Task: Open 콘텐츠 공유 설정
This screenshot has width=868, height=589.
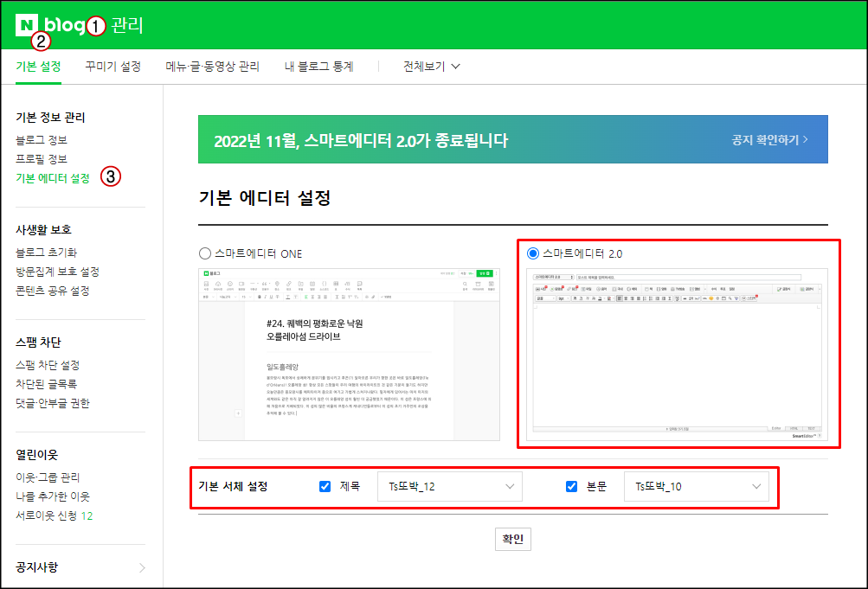Action: point(53,291)
